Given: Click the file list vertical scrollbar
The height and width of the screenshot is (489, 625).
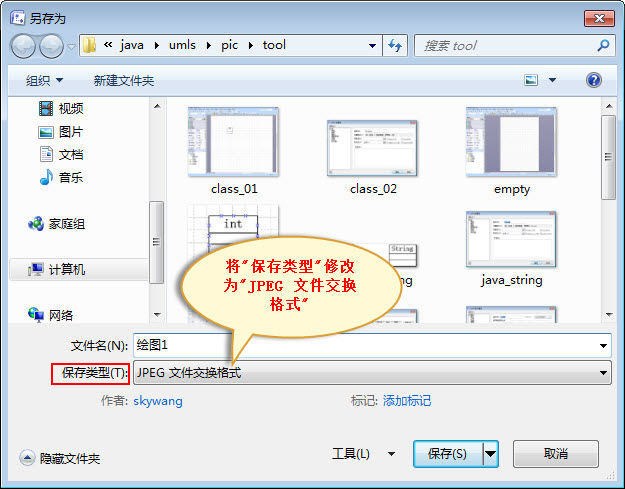Looking at the screenshot, I should (x=609, y=210).
